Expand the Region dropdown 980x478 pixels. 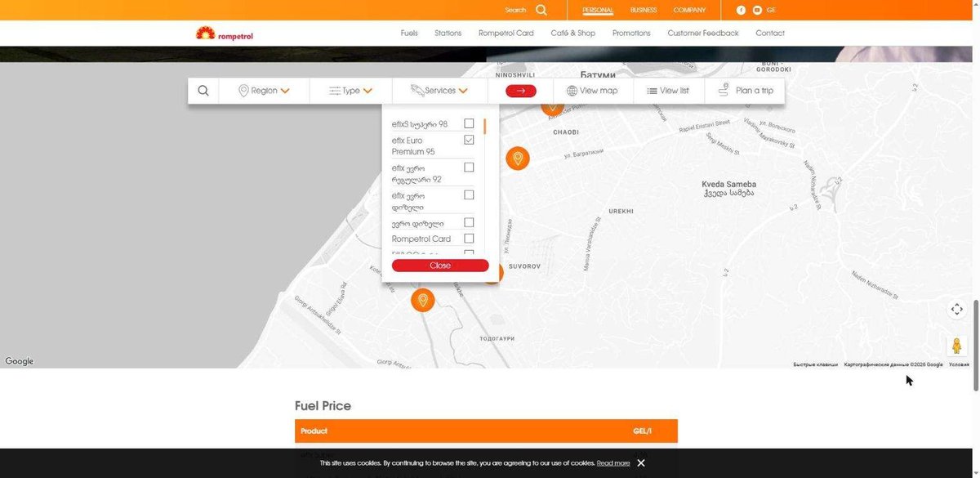(x=264, y=91)
